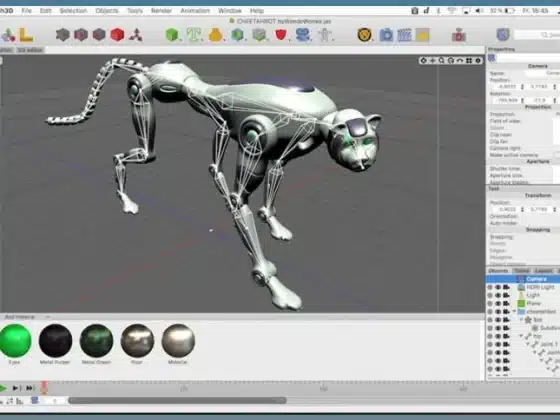
Task: Click the red camera toolbar icon
Action: click(459, 35)
